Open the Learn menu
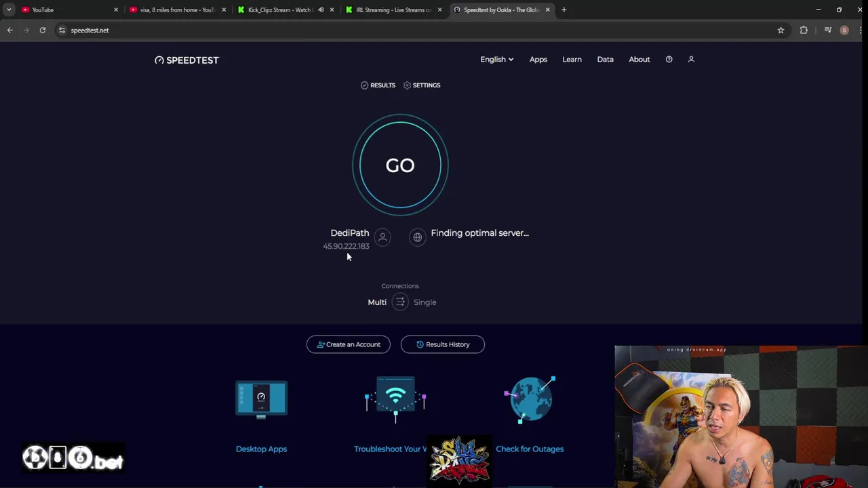Screen dimensions: 868x488 pyautogui.click(x=572, y=60)
